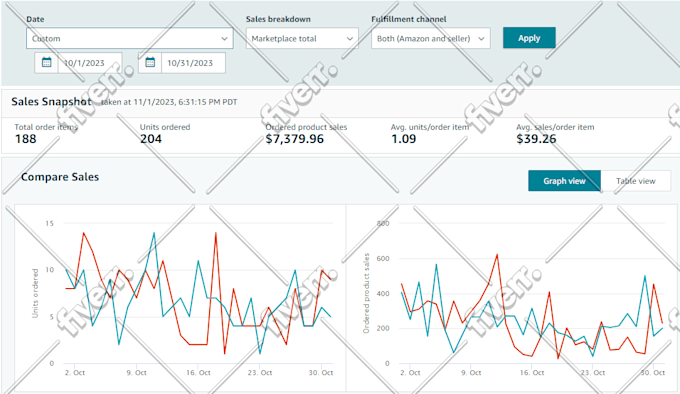Click the Avg. sales/order item $39.26 figure
Image resolution: width=680 pixels, height=394 pixels.
tap(536, 139)
